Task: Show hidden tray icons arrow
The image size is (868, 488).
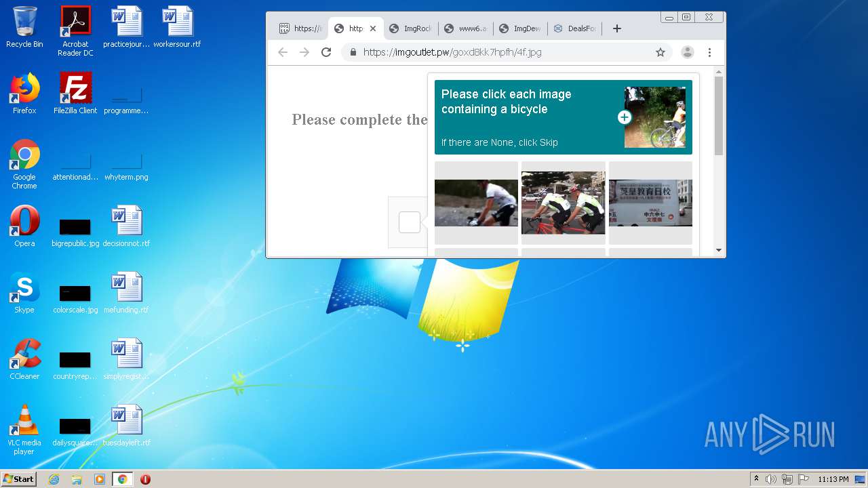Action: (756, 479)
